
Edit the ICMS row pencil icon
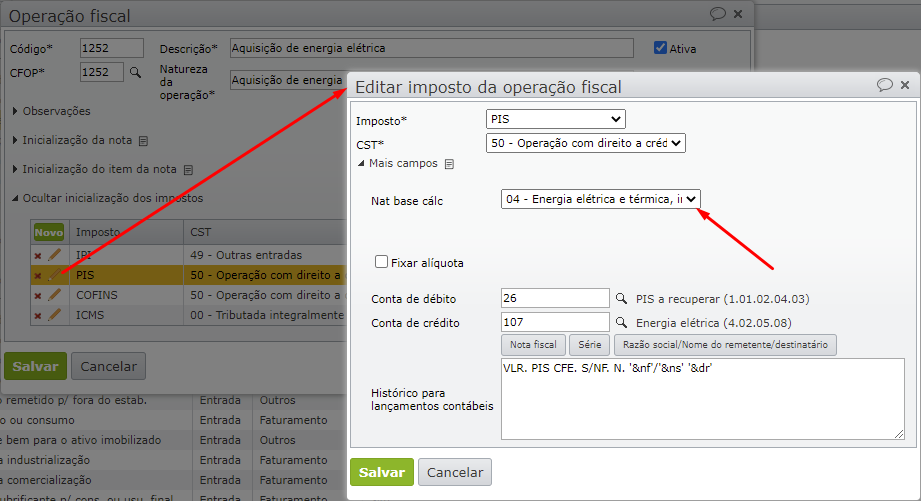click(x=54, y=315)
